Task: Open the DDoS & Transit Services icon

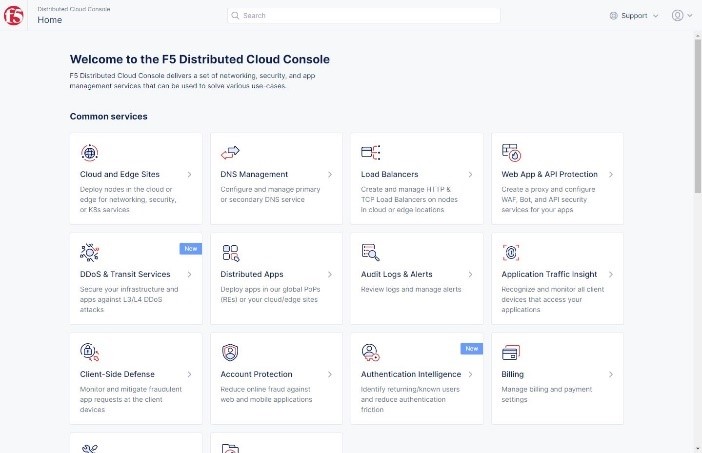Action: [90, 252]
